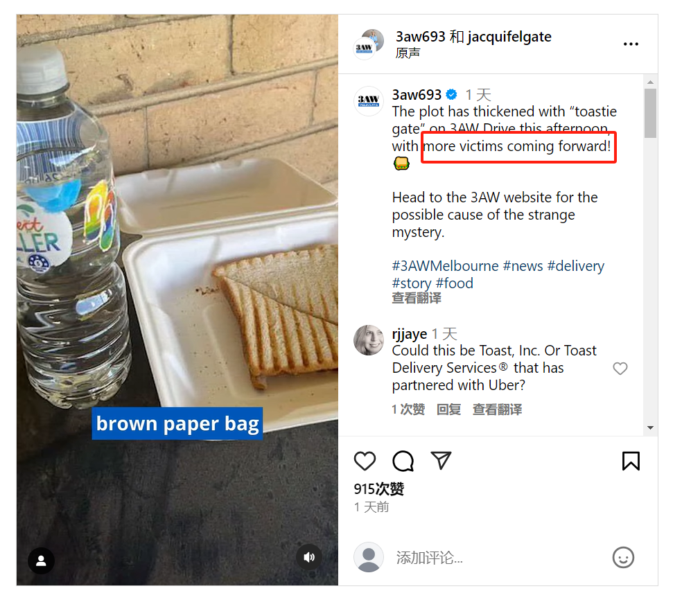The height and width of the screenshot is (600, 700).
Task: View the 915次赞 likes list
Action: point(378,489)
